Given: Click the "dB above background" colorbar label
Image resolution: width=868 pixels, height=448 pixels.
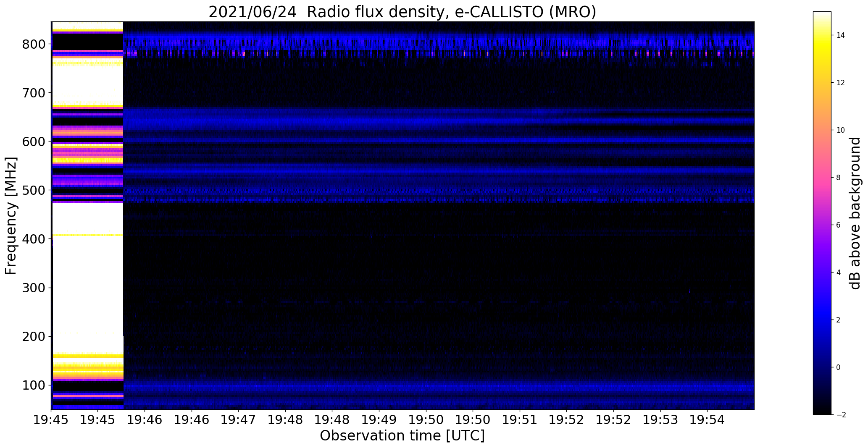Looking at the screenshot, I should [x=855, y=213].
